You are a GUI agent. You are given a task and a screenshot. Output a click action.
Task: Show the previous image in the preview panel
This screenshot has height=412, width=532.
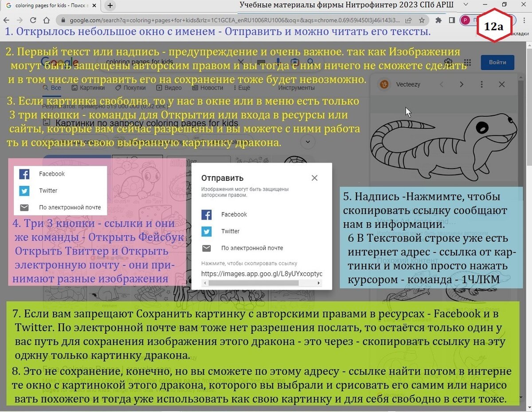[441, 84]
